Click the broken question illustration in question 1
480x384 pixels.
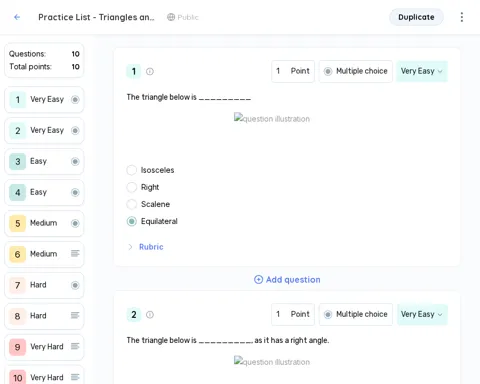[272, 118]
